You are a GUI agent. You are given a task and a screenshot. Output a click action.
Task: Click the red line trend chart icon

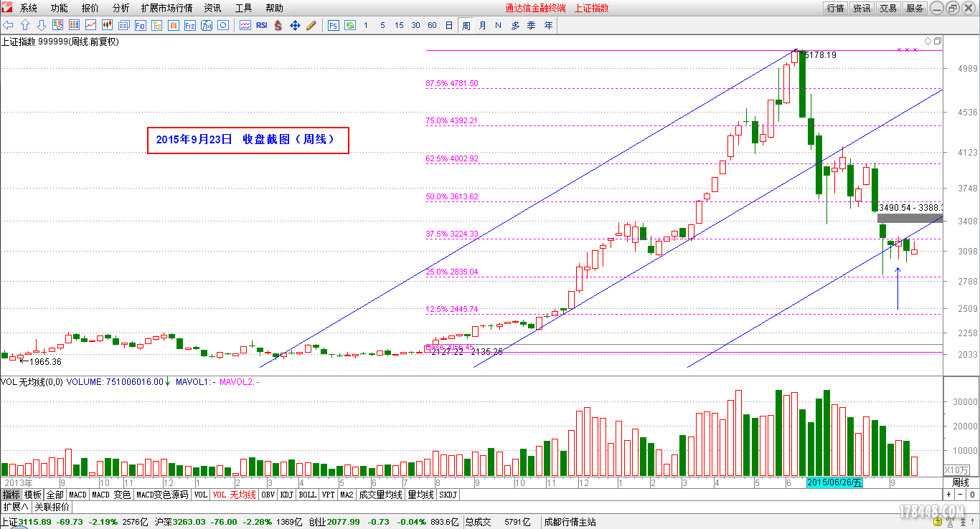tap(90, 25)
